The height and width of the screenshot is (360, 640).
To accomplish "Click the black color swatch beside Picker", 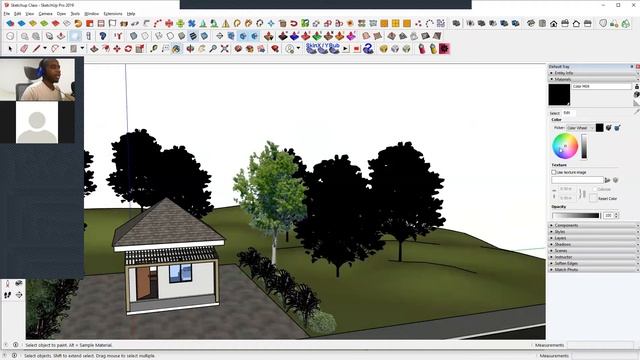I will (599, 128).
